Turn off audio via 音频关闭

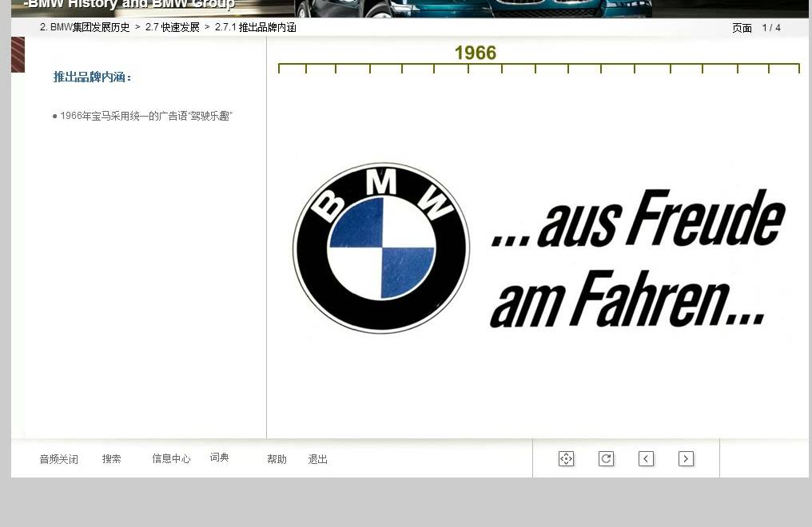(59, 459)
